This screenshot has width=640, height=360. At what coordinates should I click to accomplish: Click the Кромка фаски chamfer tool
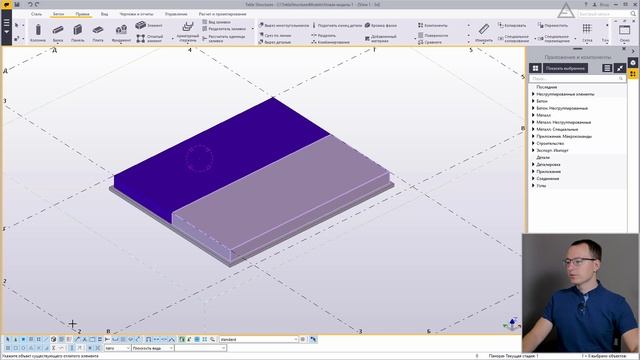pyautogui.click(x=381, y=25)
